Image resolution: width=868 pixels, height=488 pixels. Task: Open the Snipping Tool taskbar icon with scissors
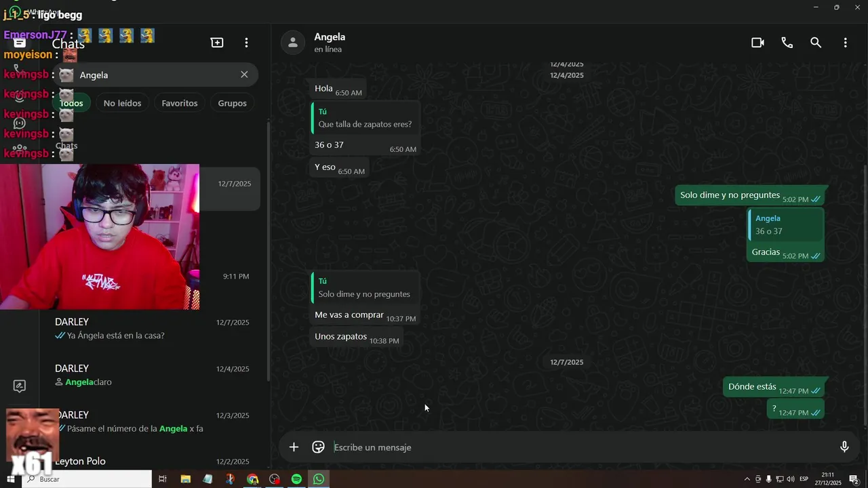pyautogui.click(x=230, y=479)
